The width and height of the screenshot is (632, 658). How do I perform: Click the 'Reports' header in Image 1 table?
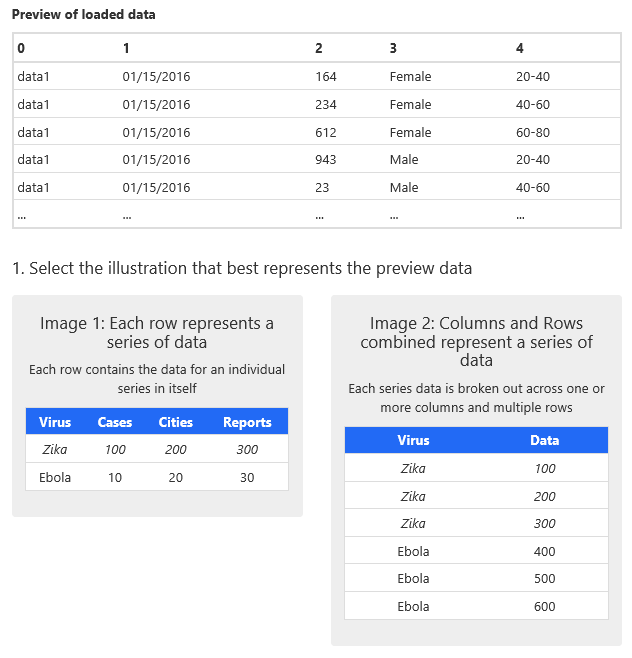(247, 422)
